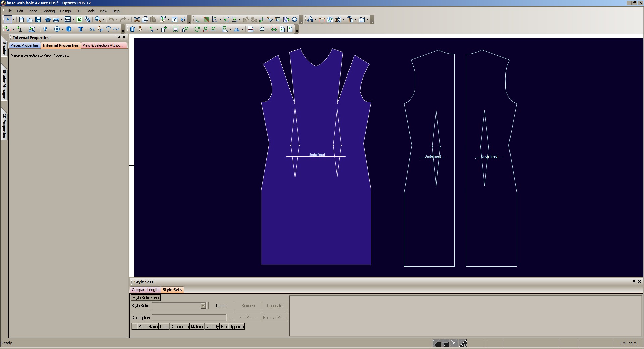
Task: Expand dropdown arrow beside the circle tool
Action: click(x=62, y=29)
